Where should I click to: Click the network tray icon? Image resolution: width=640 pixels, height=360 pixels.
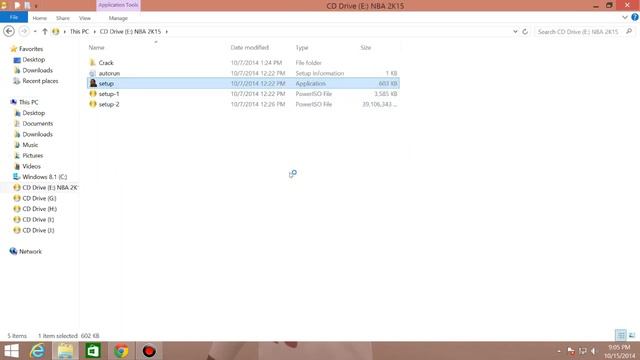coord(582,351)
